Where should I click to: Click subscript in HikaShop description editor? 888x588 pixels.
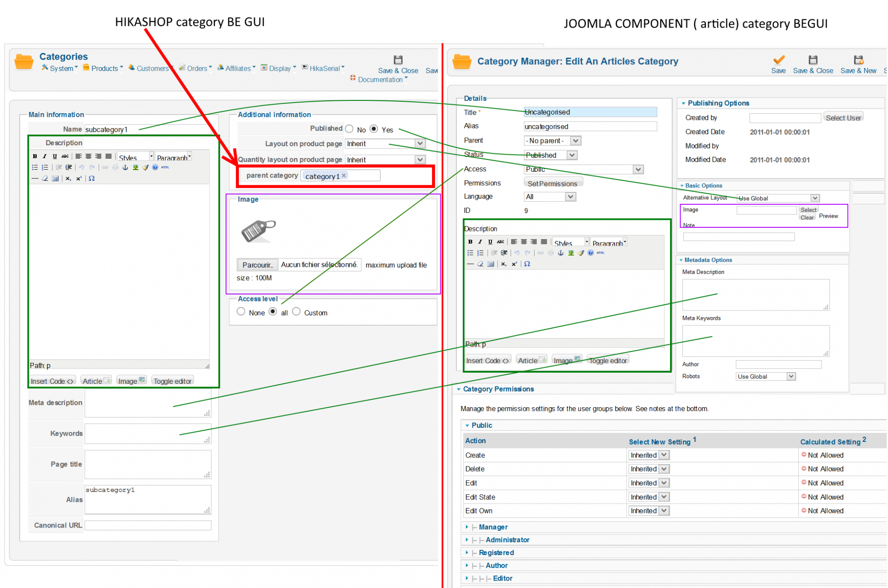(x=68, y=179)
